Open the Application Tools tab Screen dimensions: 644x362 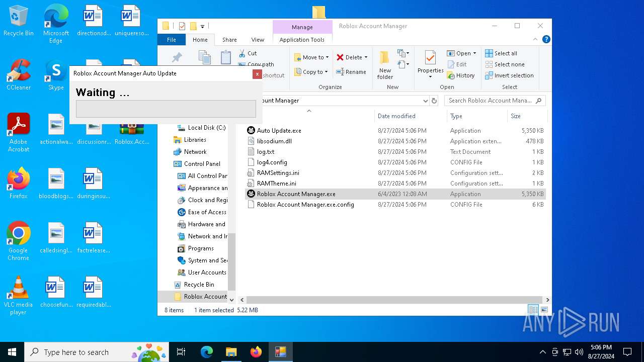click(x=302, y=40)
